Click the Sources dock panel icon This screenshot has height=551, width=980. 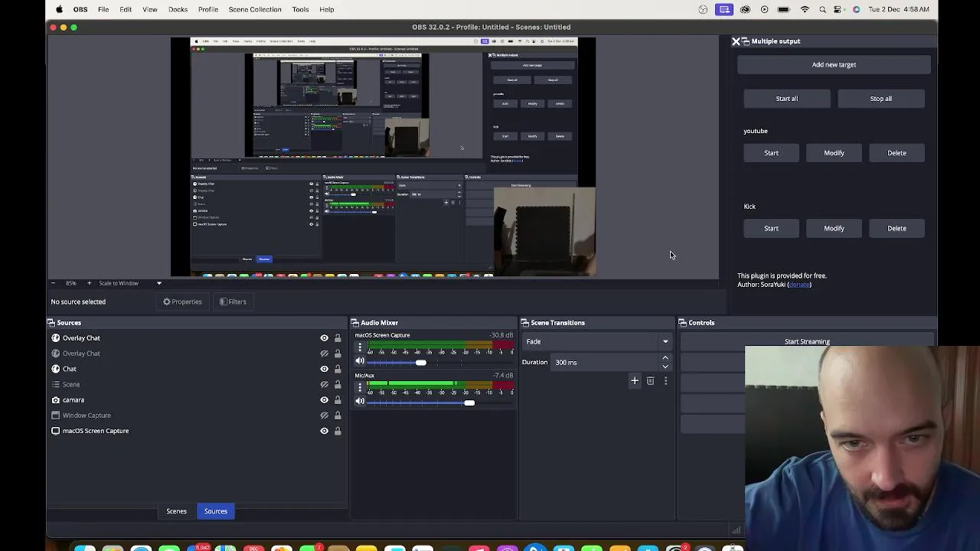click(51, 323)
